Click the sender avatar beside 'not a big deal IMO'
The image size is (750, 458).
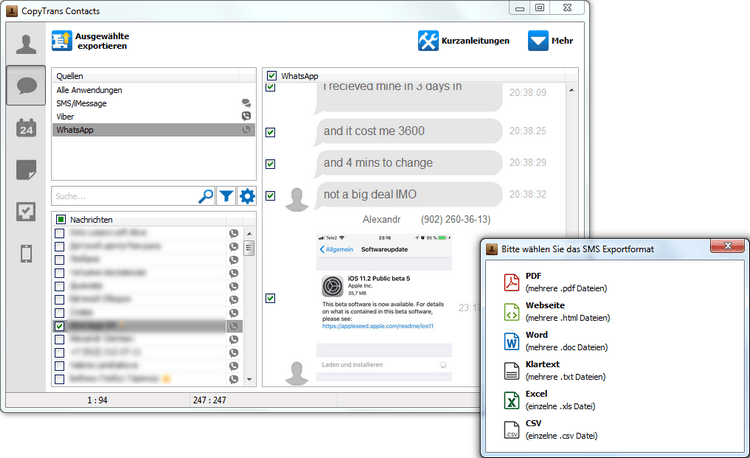click(x=297, y=199)
